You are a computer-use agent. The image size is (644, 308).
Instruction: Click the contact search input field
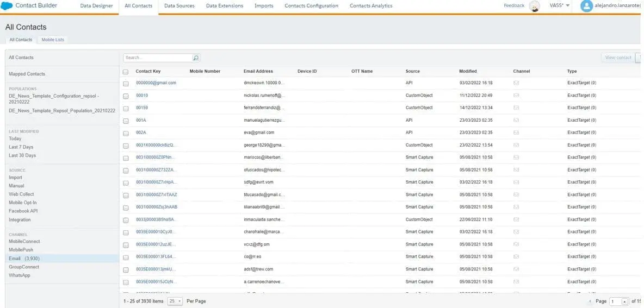158,58
